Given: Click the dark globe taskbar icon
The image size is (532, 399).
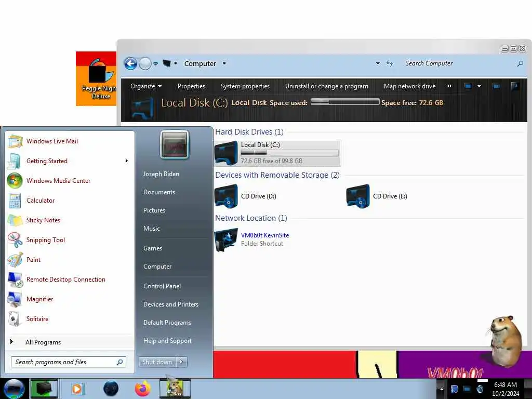Looking at the screenshot, I should (x=111, y=389).
